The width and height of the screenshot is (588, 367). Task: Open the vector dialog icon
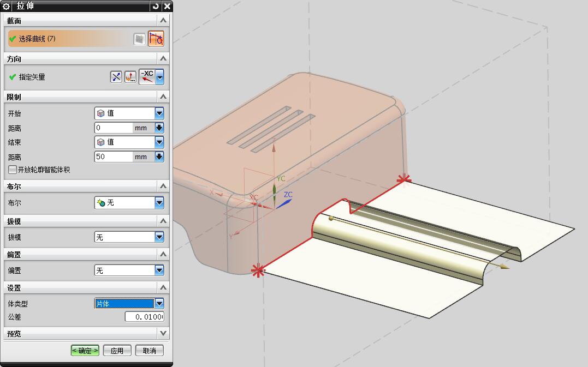tap(130, 77)
